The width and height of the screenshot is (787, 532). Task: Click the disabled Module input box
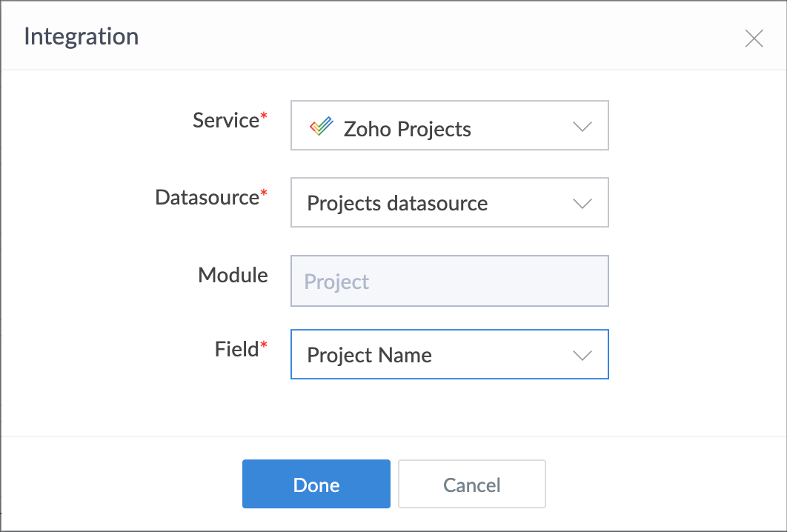point(449,282)
